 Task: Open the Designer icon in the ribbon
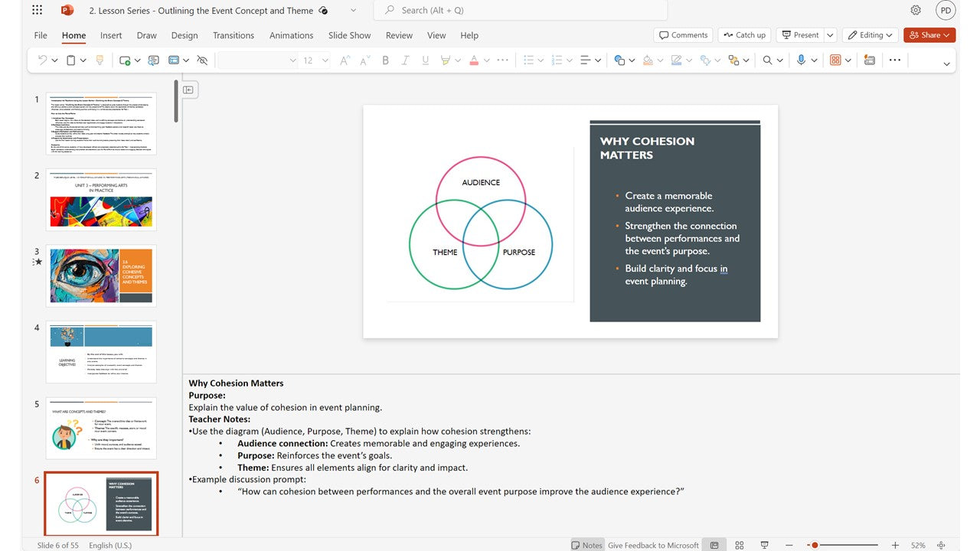(869, 60)
